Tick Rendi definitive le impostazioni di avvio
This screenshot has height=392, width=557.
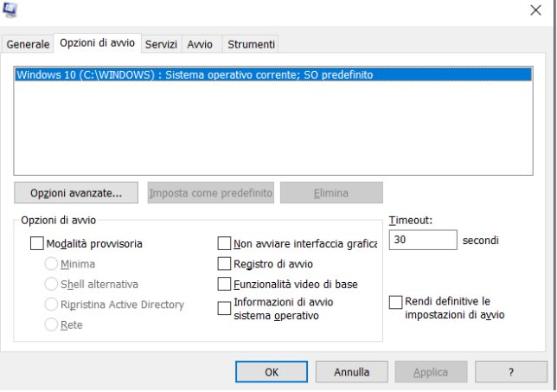pyautogui.click(x=396, y=302)
